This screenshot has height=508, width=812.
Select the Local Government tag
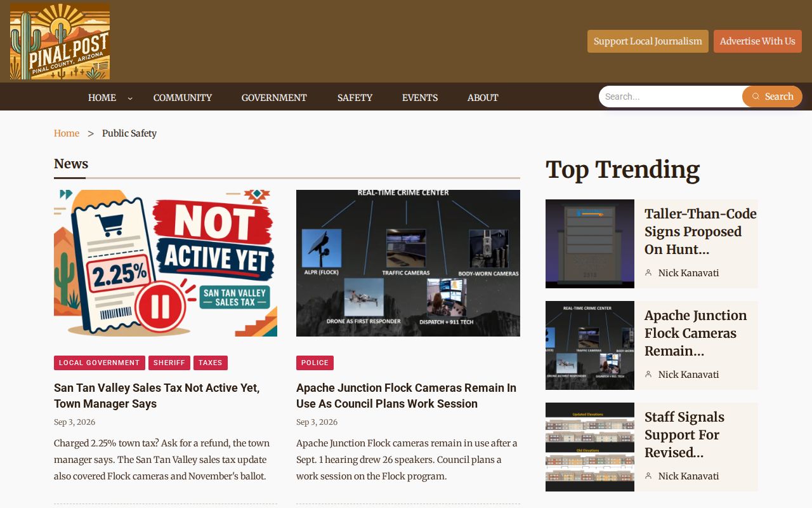coord(100,363)
